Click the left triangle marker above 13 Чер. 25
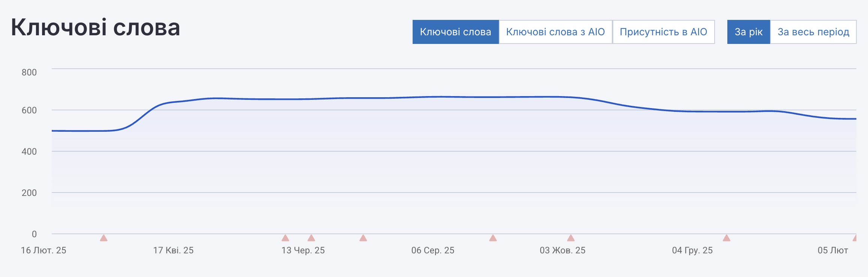This screenshot has width=868, height=277. (x=285, y=238)
